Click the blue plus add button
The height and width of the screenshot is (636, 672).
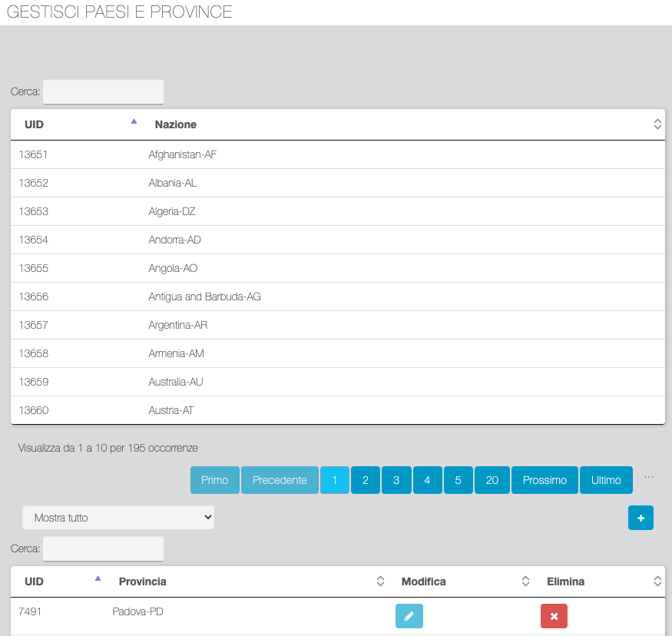(641, 518)
